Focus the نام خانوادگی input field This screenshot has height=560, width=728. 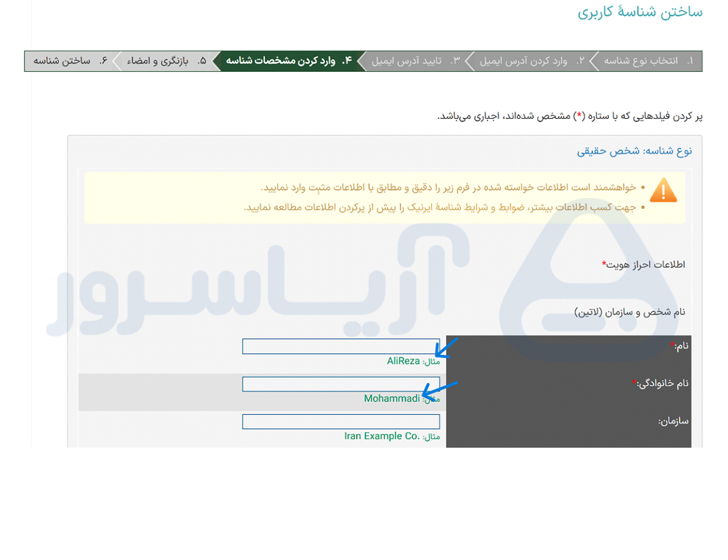point(341,384)
